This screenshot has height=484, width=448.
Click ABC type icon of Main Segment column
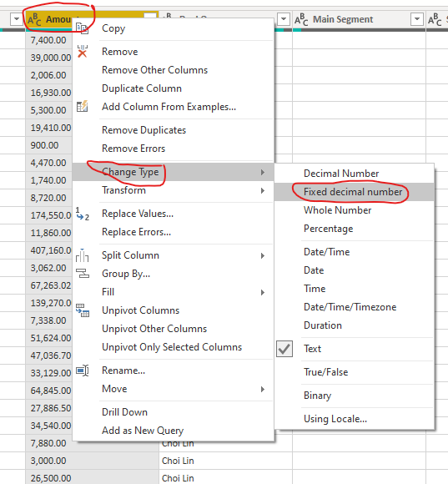tap(301, 19)
